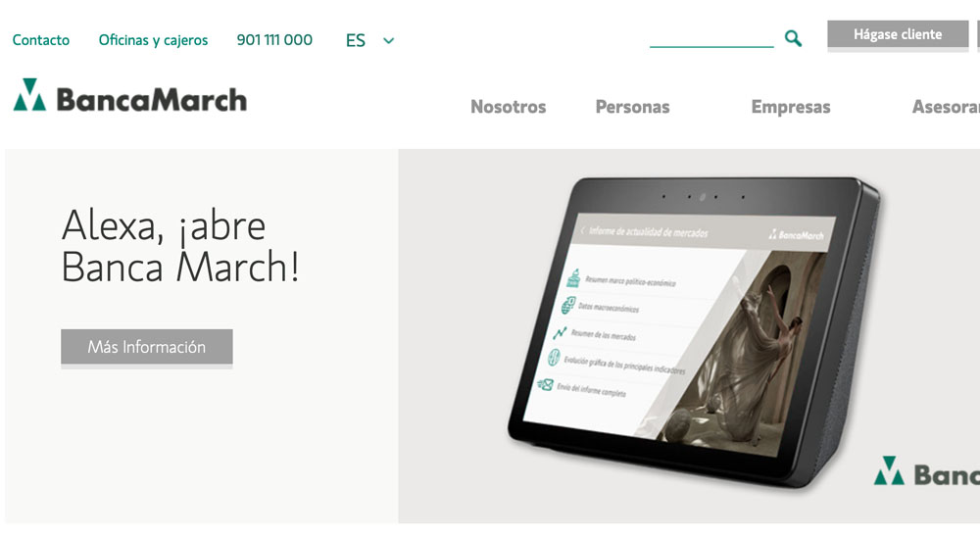Click the political-economic summary icon on device screen
This screenshot has width=980, height=539.
point(573,277)
